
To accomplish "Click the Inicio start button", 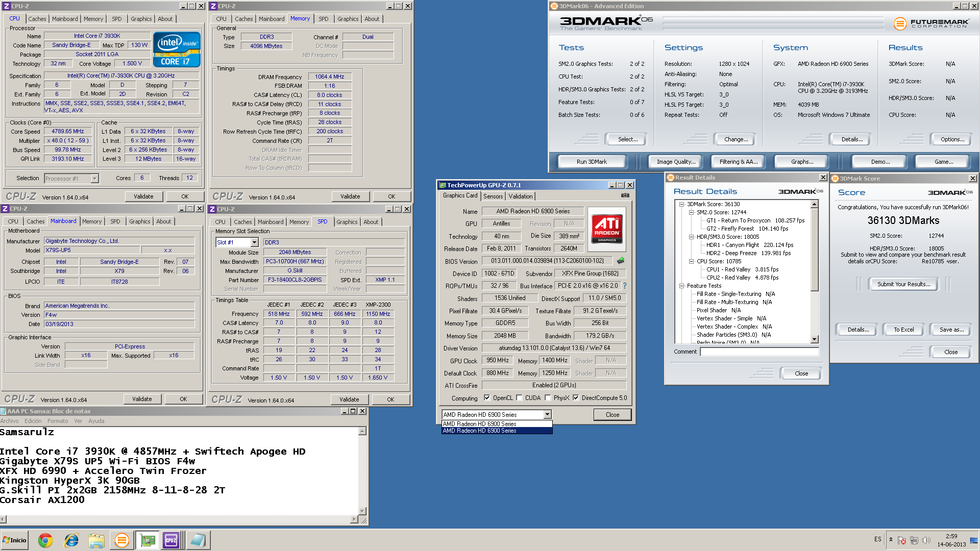I will (14, 540).
